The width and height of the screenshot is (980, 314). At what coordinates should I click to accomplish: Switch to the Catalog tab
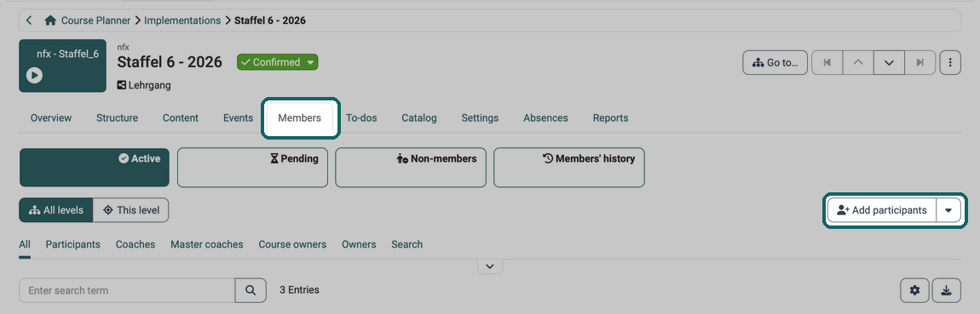[419, 118]
